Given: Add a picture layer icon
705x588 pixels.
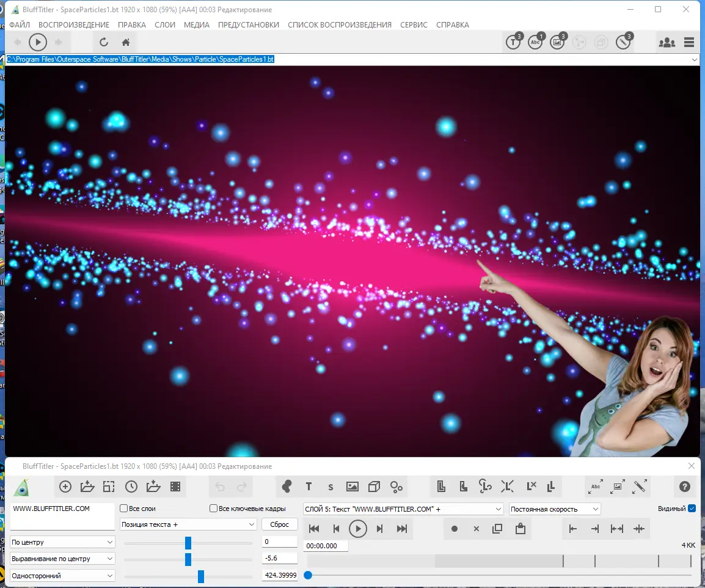Looking at the screenshot, I should tap(352, 487).
